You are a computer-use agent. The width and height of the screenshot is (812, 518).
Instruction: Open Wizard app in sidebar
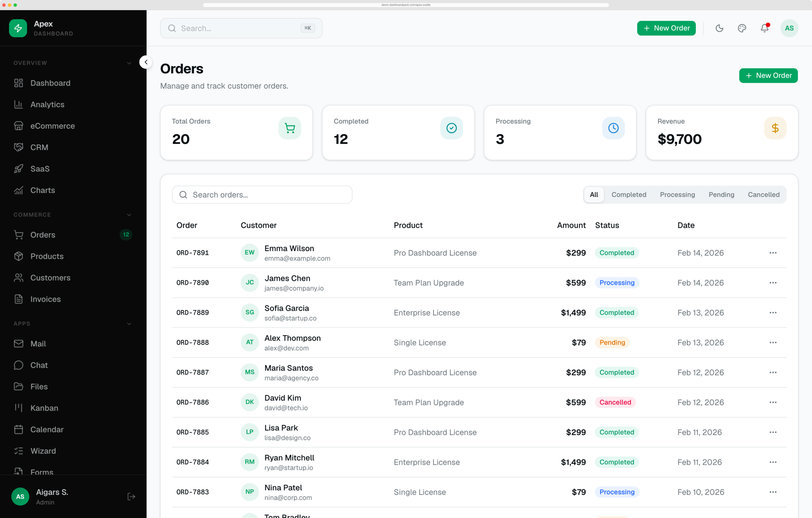click(73, 451)
